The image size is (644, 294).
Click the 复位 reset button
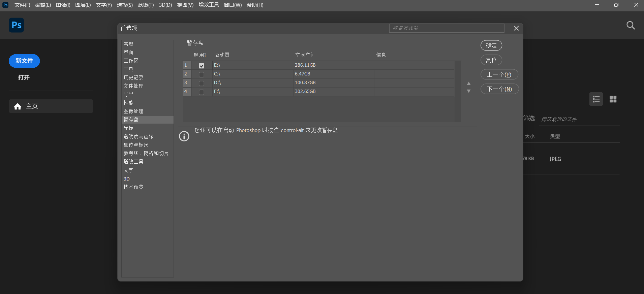coord(491,60)
